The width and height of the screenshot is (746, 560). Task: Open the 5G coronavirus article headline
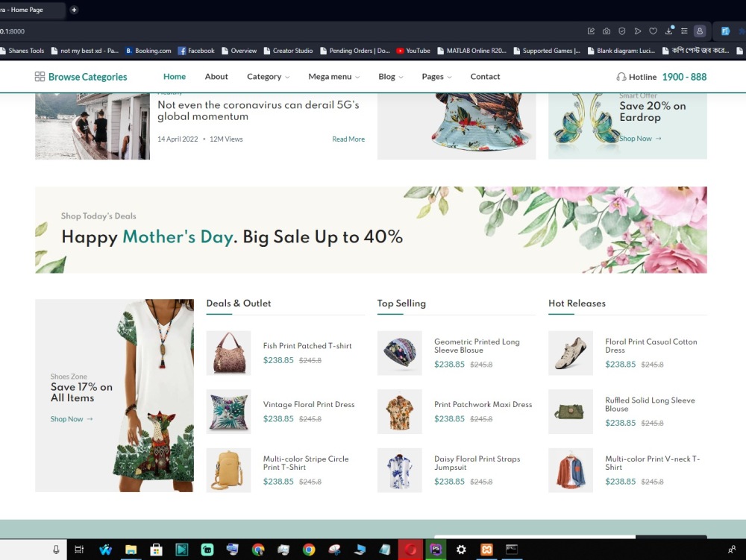coord(258,110)
